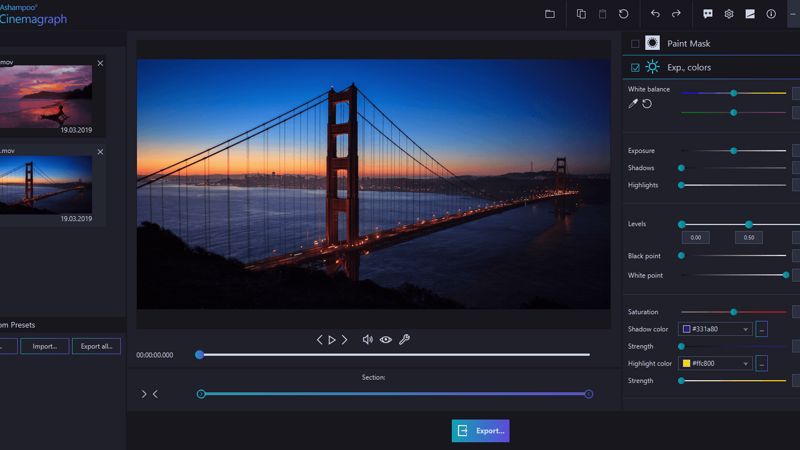The height and width of the screenshot is (450, 800).
Task: Step to the previous frame
Action: [x=319, y=340]
